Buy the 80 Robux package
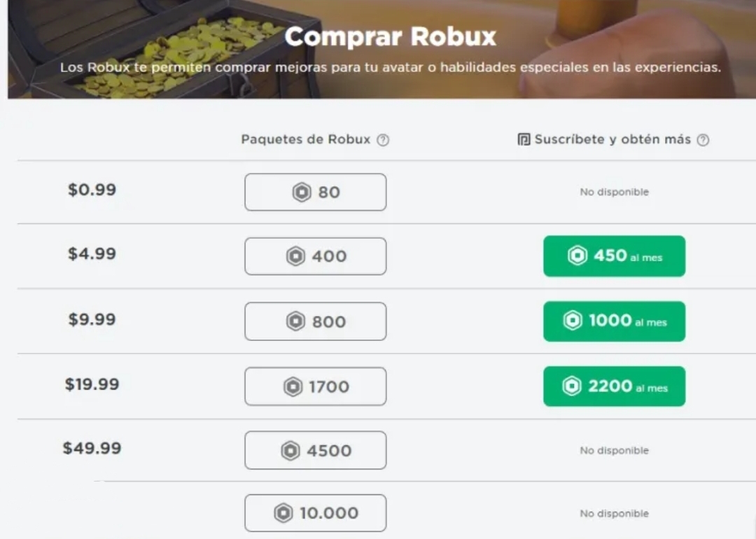This screenshot has height=539, width=756. click(315, 192)
